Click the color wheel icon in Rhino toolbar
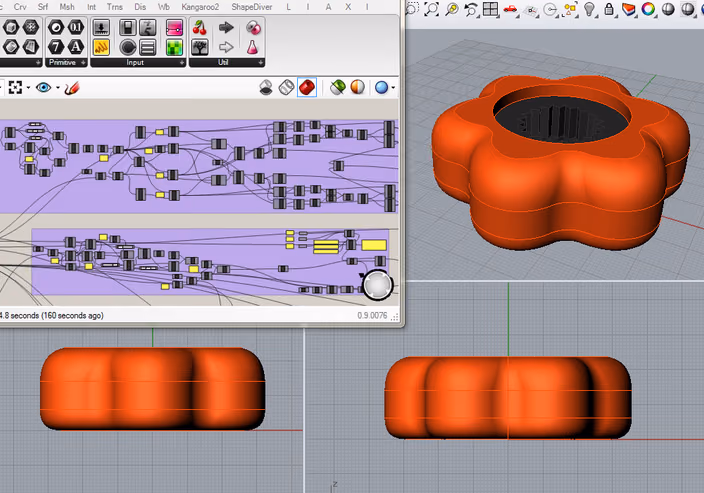 click(x=648, y=9)
